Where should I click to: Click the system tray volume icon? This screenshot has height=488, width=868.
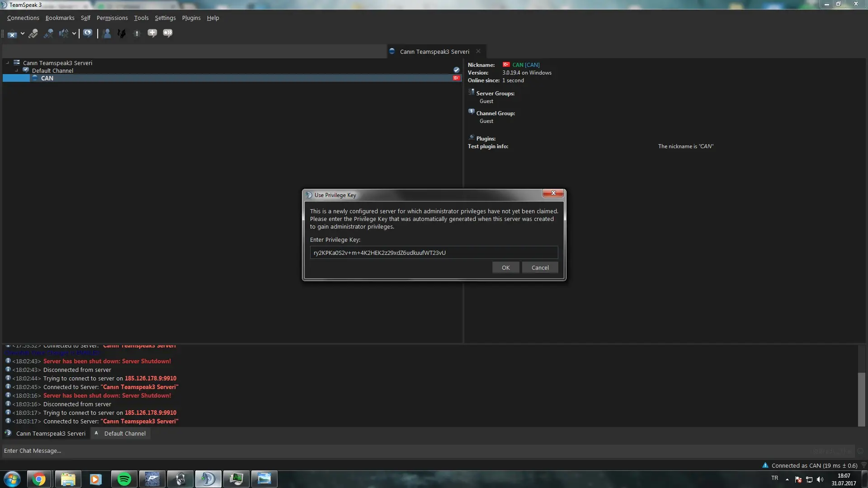(820, 479)
